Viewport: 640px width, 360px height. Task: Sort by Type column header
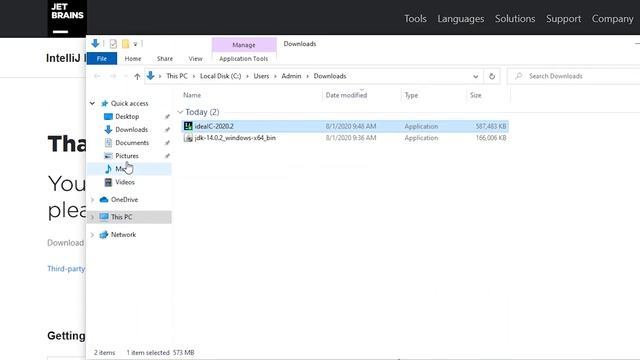click(411, 95)
